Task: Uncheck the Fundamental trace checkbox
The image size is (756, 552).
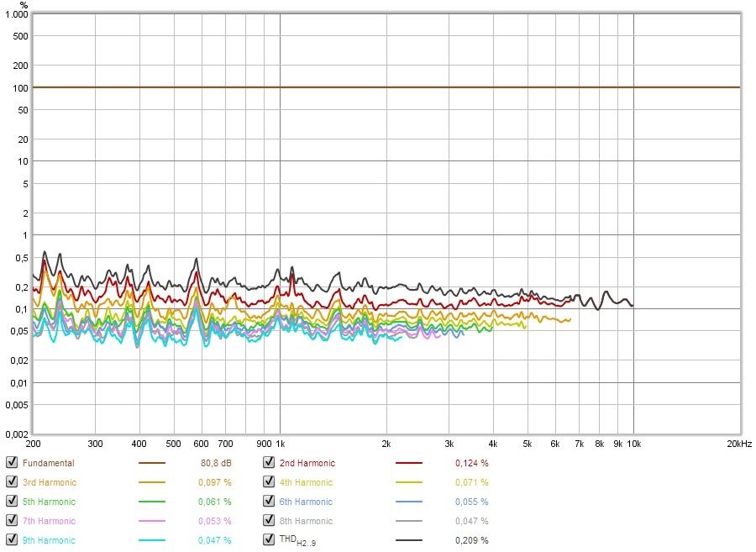Action: coord(12,463)
